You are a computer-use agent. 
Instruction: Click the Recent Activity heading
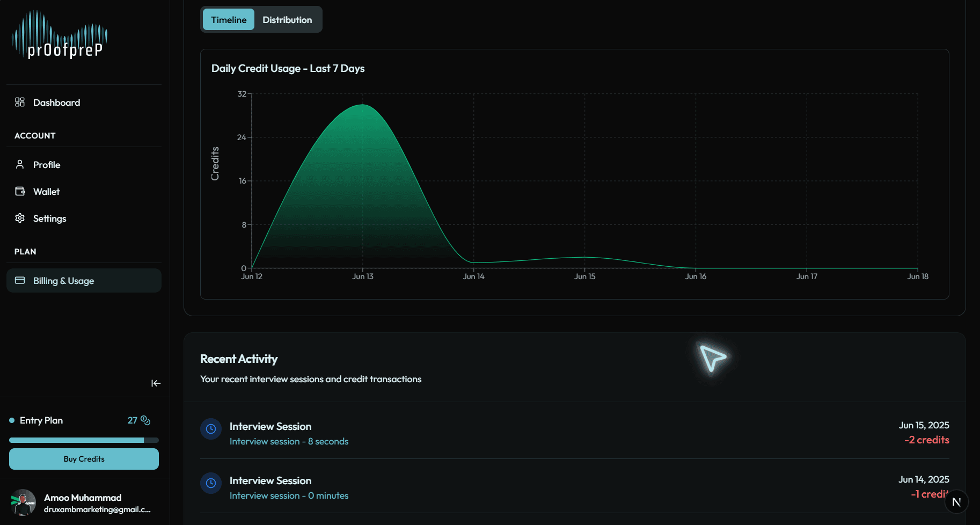239,359
